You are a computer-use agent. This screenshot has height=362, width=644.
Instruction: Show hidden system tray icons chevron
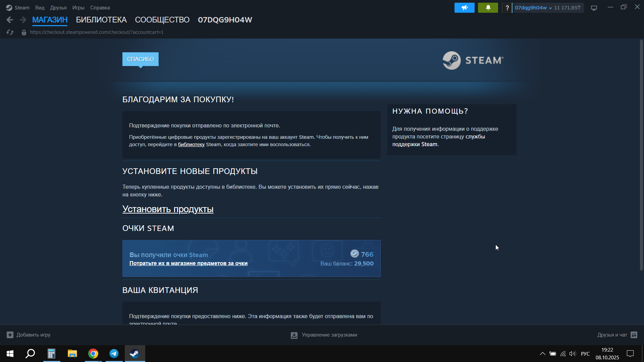(542, 354)
